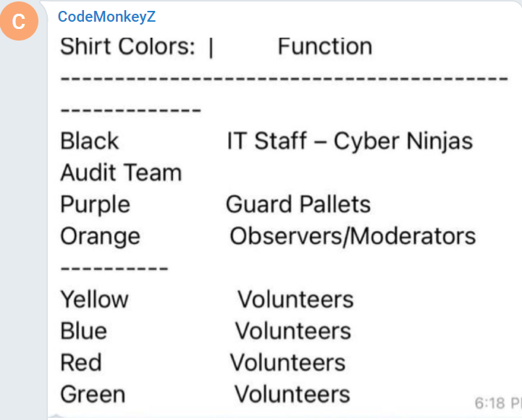
Task: Open the CodeMonkeyZ username link
Action: coord(106,17)
